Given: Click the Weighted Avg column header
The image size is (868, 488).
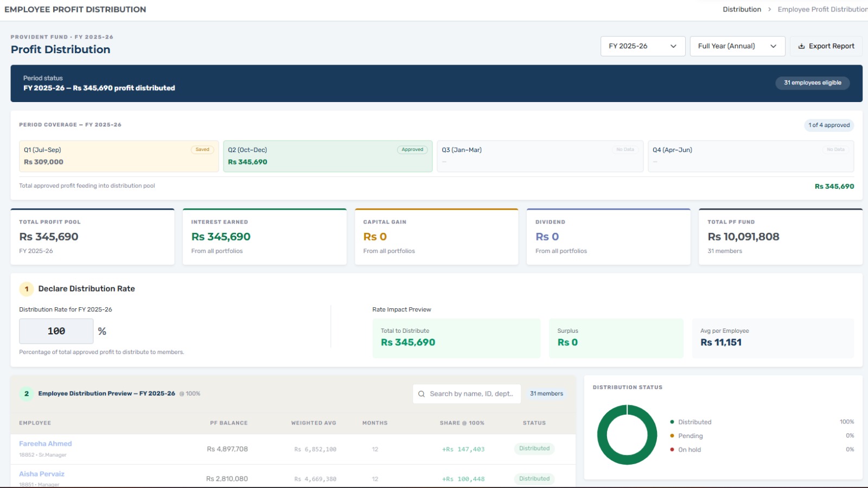Looking at the screenshot, I should 314,423.
